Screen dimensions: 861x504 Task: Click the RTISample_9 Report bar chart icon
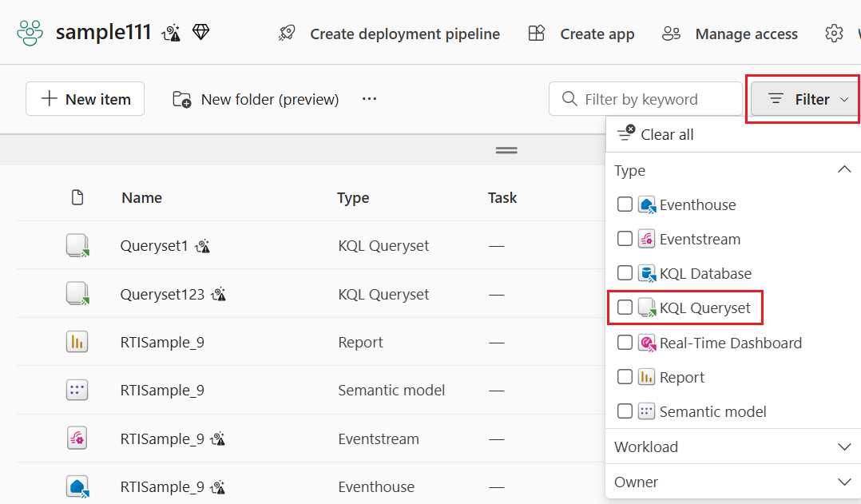tap(77, 342)
